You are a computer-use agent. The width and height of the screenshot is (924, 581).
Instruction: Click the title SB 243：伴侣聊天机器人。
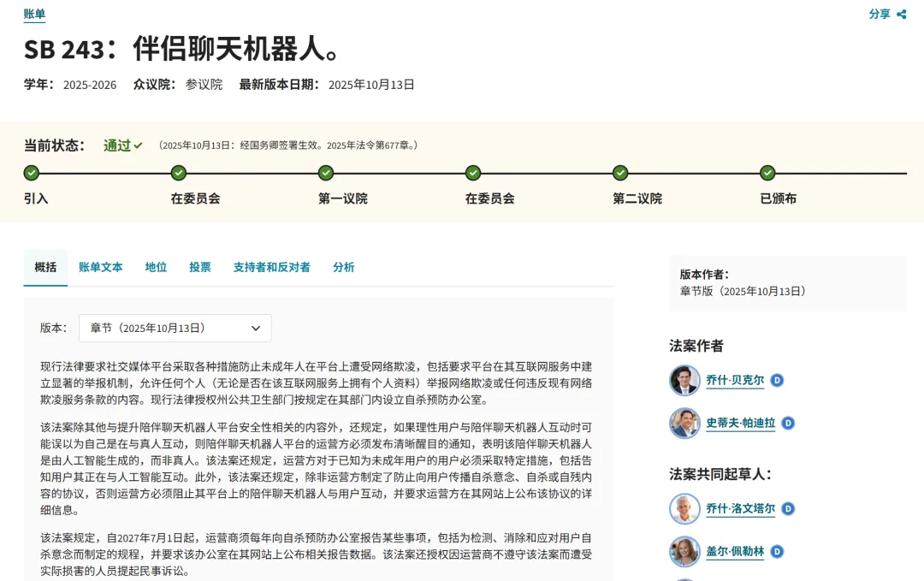coord(181,49)
